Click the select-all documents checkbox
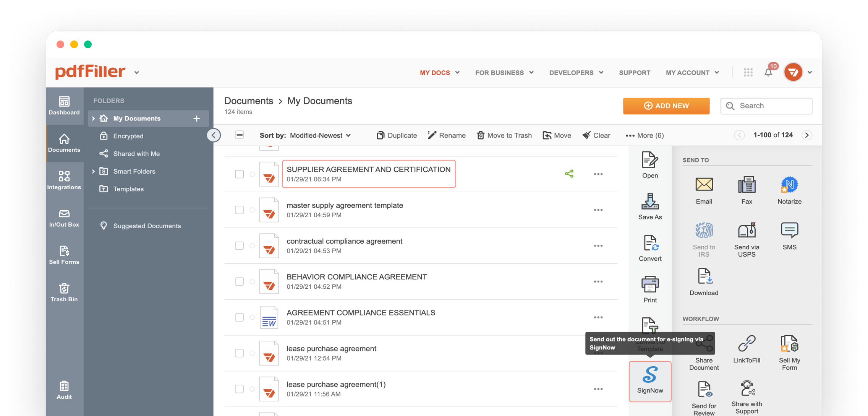The image size is (868, 416). pyautogui.click(x=240, y=135)
